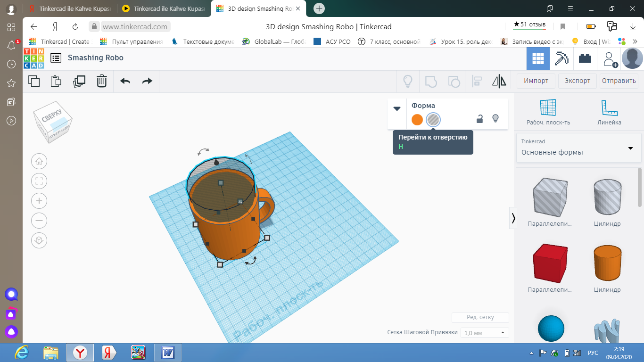Group the selected shapes
Image resolution: width=644 pixels, height=362 pixels.
(430, 81)
